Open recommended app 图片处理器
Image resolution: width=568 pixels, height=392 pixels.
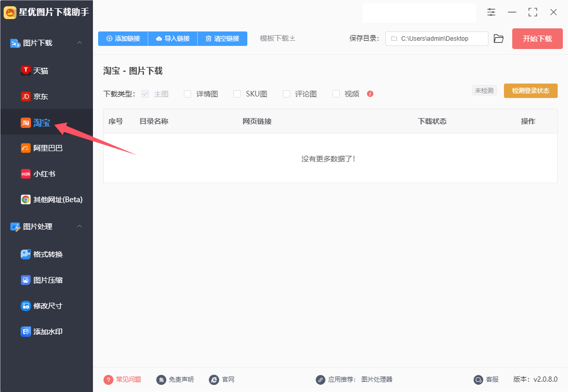pyautogui.click(x=377, y=379)
